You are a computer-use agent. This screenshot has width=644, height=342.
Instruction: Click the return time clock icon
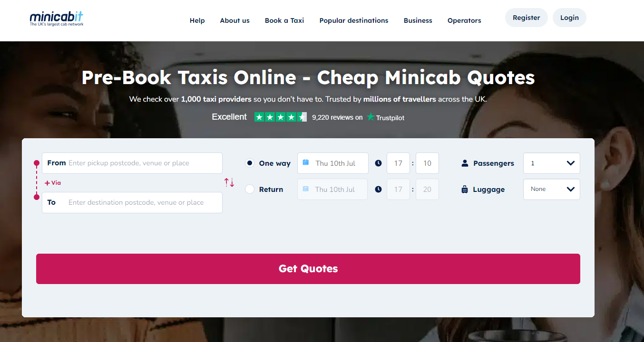coord(378,189)
